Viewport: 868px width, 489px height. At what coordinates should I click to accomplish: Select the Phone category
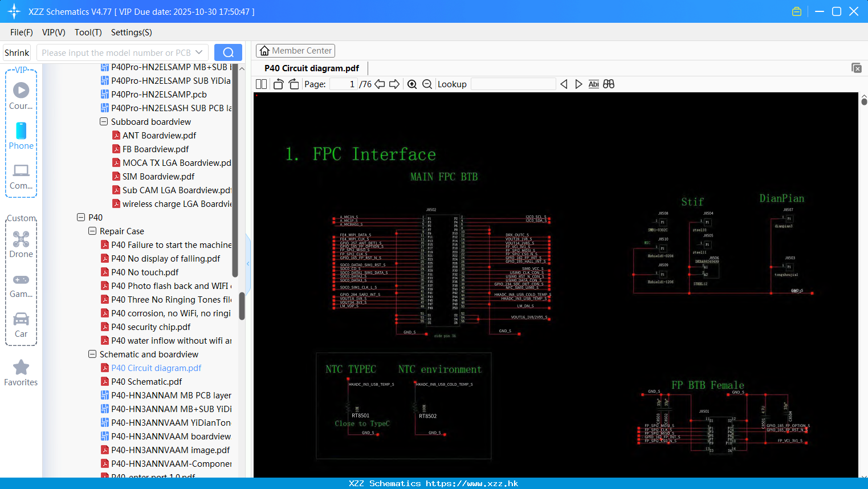pos(21,136)
